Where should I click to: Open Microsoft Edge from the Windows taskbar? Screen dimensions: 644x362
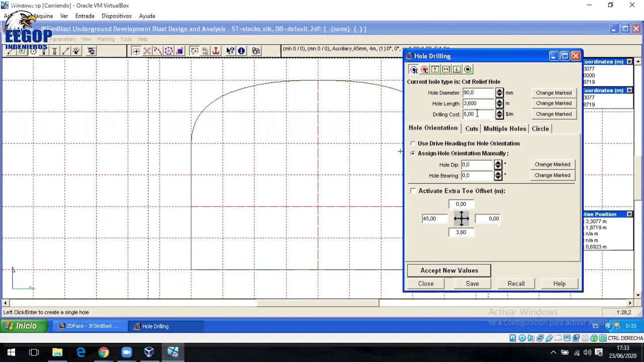[80, 352]
